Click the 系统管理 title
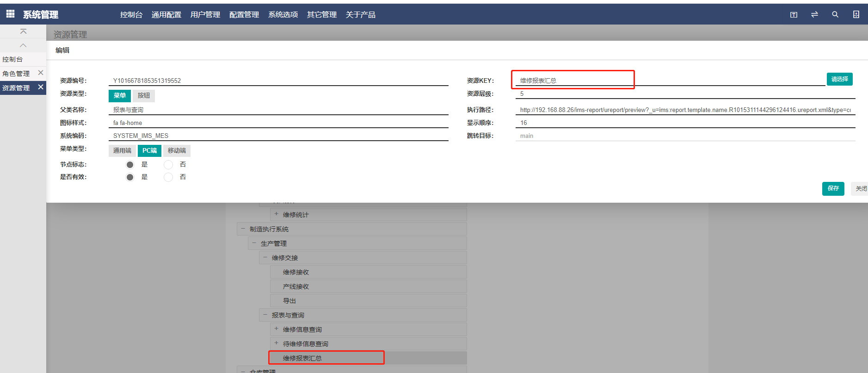868x373 pixels. (41, 14)
